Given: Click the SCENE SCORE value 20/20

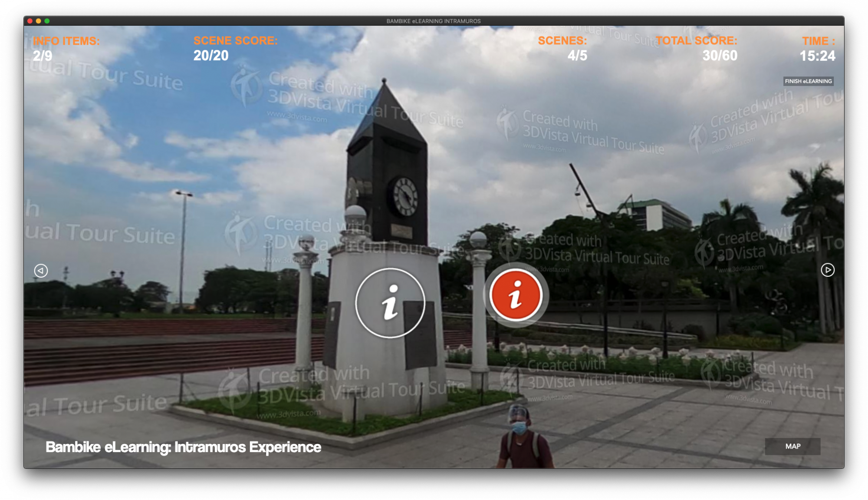Looking at the screenshot, I should 211,55.
